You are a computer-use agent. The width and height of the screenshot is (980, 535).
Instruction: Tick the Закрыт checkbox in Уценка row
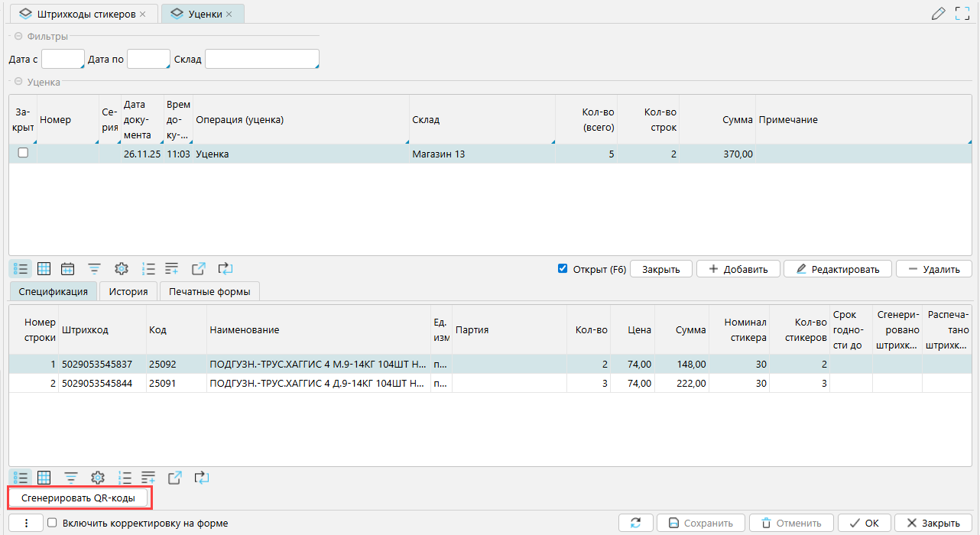pos(23,153)
